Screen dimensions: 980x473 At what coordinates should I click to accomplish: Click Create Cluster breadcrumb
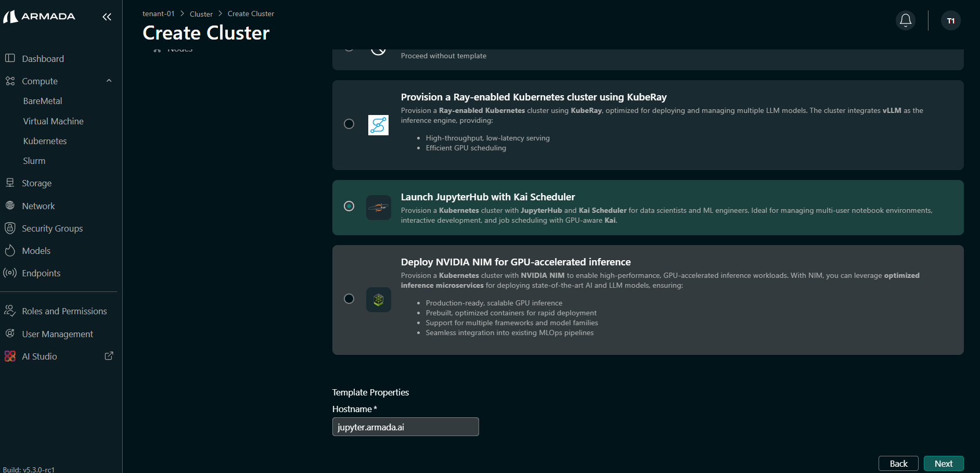tap(251, 14)
